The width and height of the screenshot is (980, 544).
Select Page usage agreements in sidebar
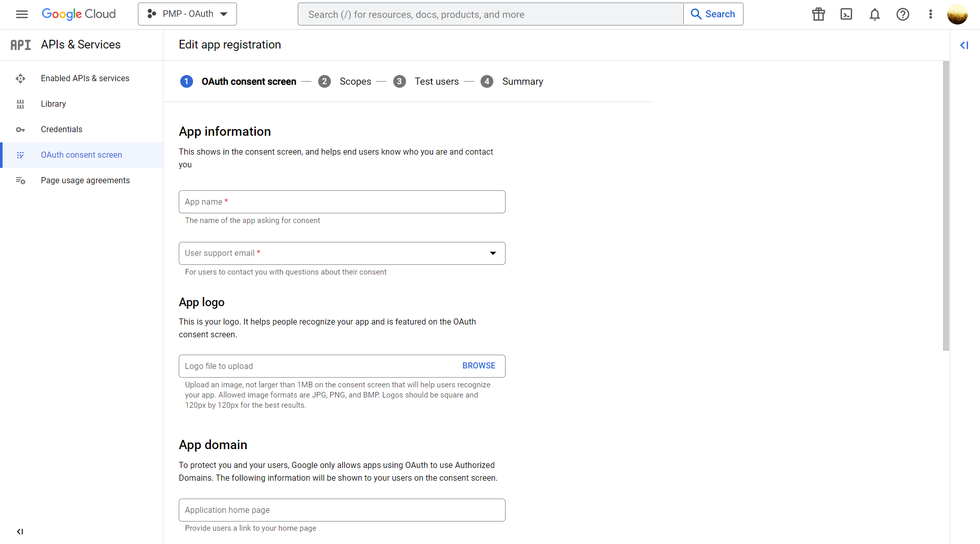point(85,180)
